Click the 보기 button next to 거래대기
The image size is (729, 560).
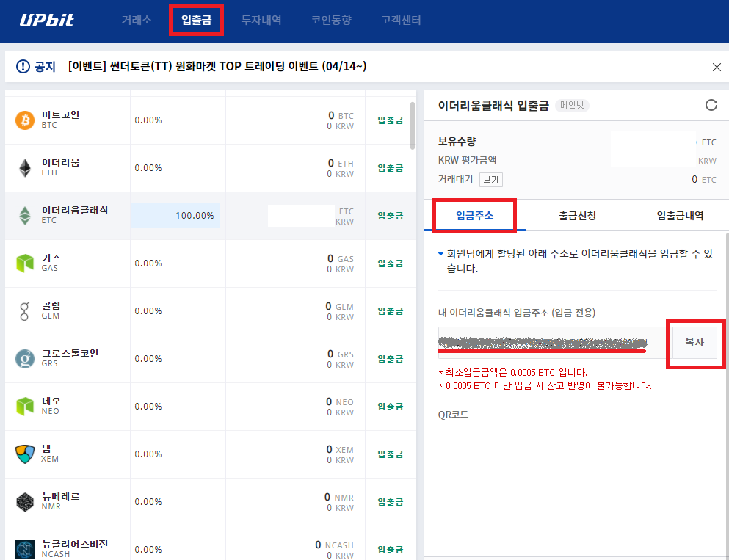pos(491,179)
